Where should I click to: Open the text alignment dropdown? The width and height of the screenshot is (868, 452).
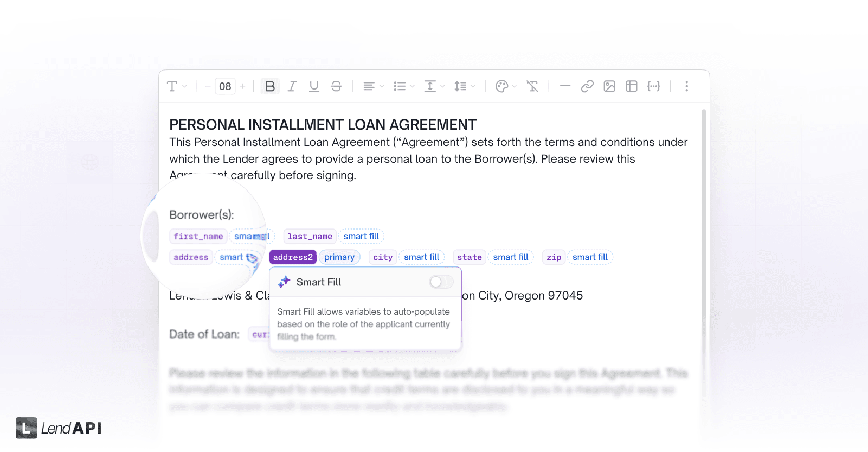[x=374, y=86]
